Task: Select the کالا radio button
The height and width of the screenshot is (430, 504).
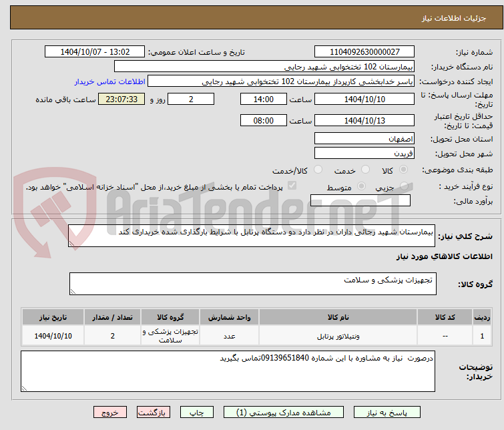Action: pyautogui.click(x=403, y=170)
